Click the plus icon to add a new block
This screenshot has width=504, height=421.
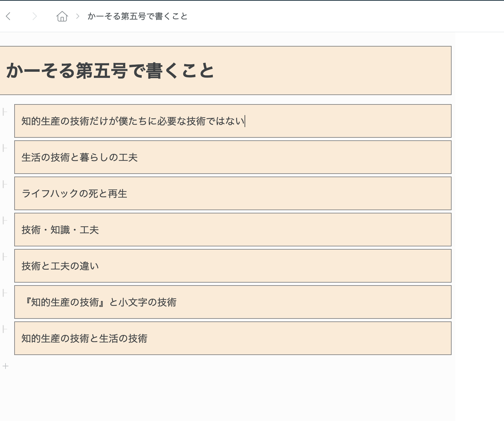tap(5, 366)
